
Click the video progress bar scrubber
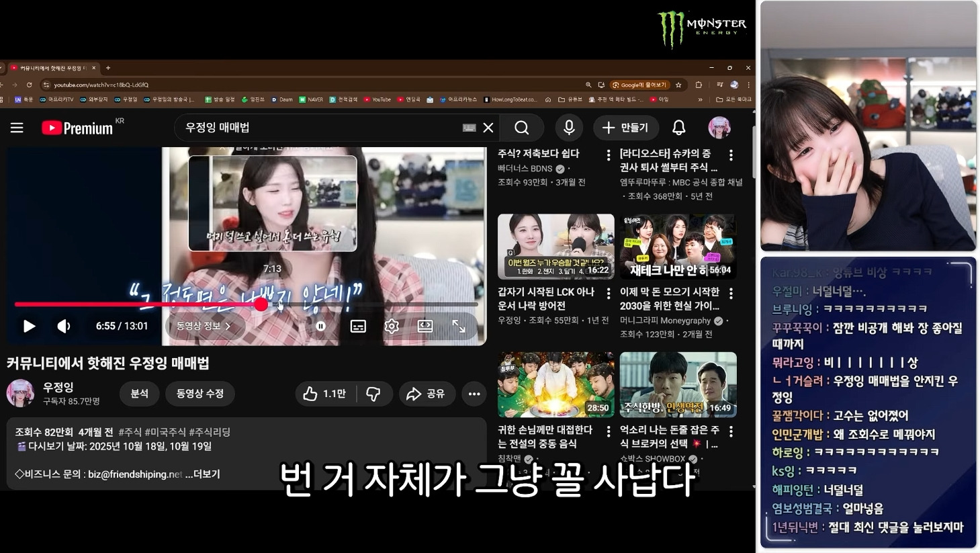tap(261, 304)
